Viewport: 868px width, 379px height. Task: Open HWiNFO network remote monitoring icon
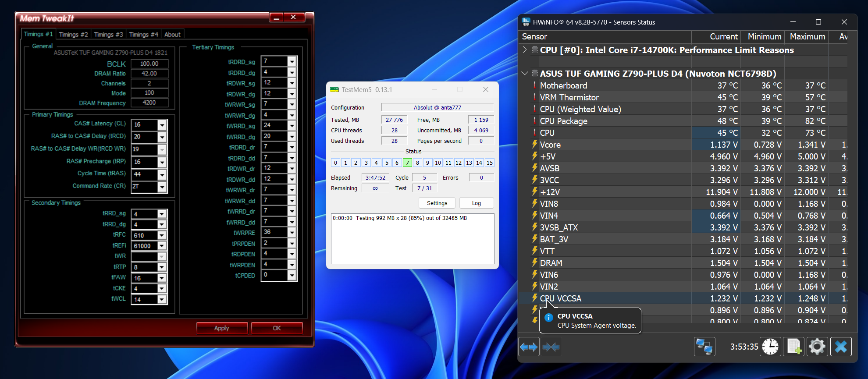click(704, 347)
